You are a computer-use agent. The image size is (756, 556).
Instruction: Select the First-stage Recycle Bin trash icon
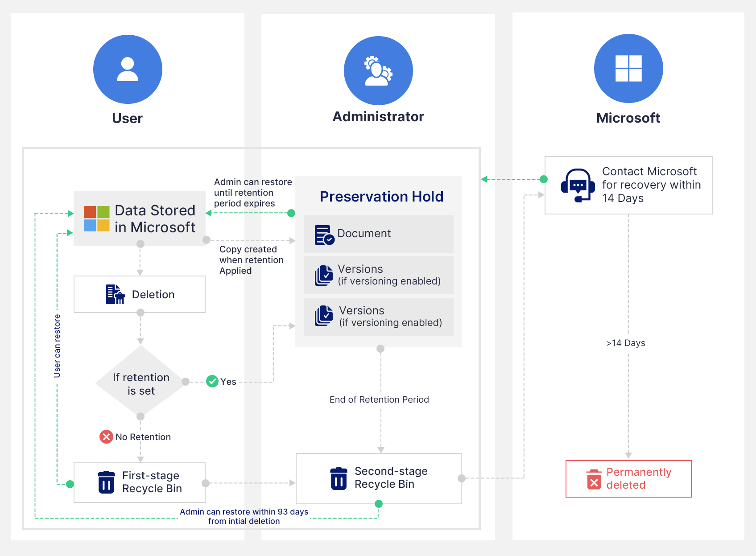pos(106,482)
